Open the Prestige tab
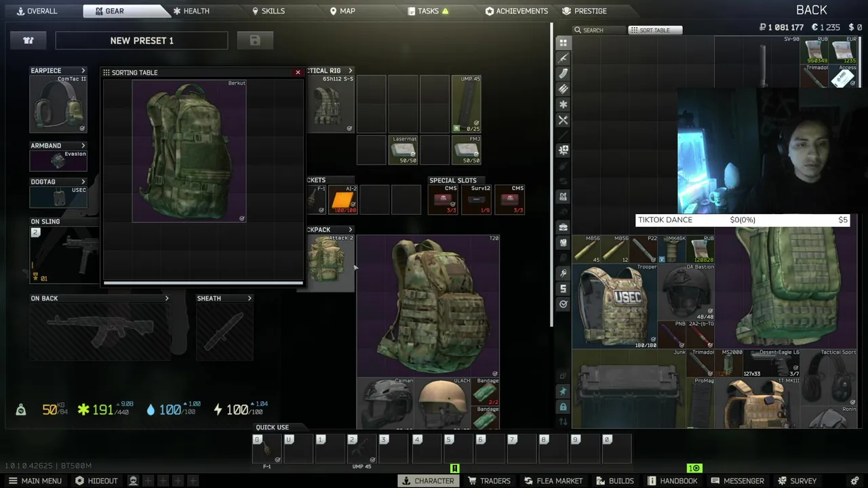 point(585,11)
